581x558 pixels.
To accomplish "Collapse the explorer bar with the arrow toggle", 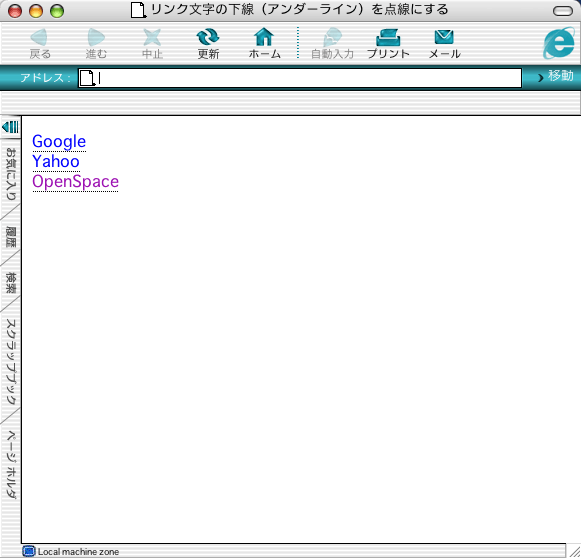I will click(10, 127).
